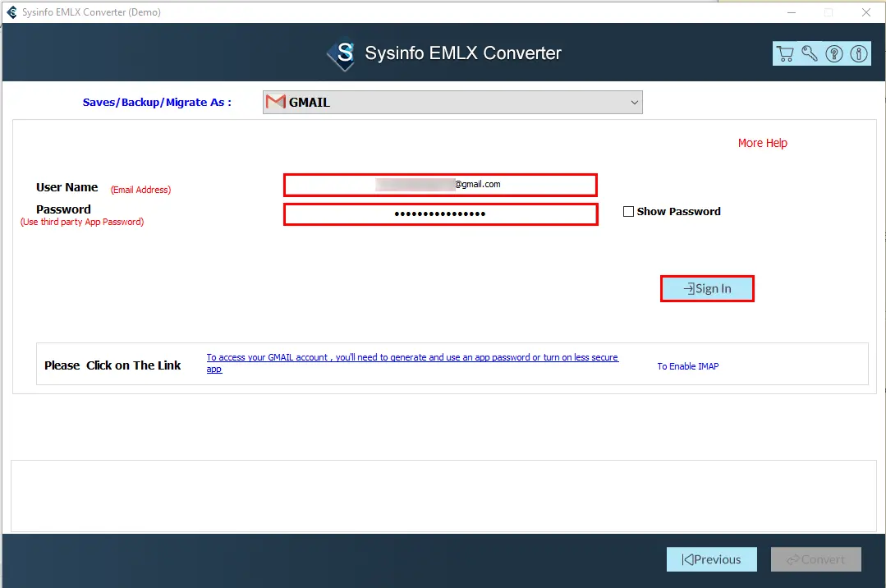Click the Sysinfo S logo in header
This screenshot has width=886, height=588.
[342, 53]
